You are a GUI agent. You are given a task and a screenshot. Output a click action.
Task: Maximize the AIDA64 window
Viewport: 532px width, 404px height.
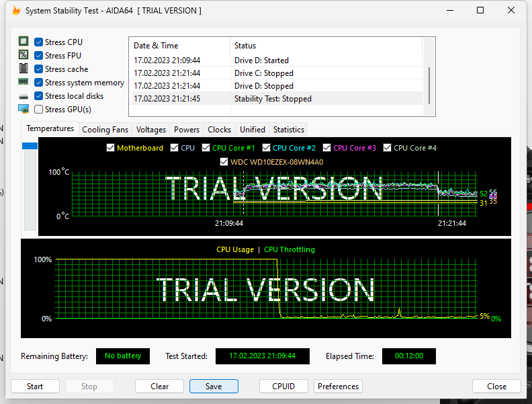(480, 10)
